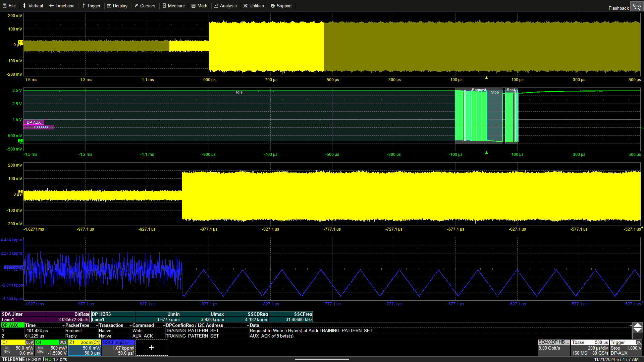Expand the Time column filter dropdown
Viewport: 644px width, 362px height.
[63, 325]
